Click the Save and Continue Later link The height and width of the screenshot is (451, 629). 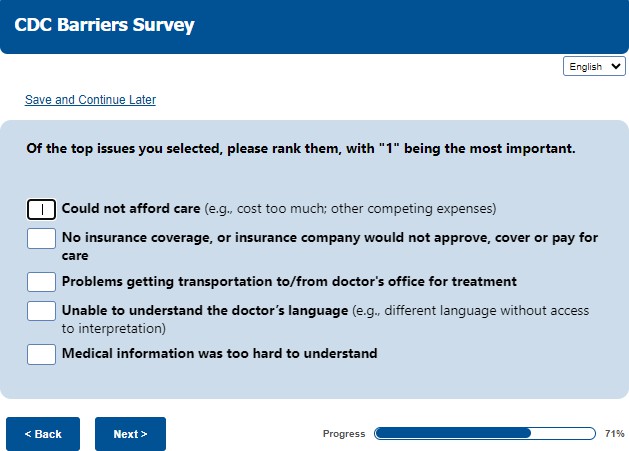tap(90, 100)
